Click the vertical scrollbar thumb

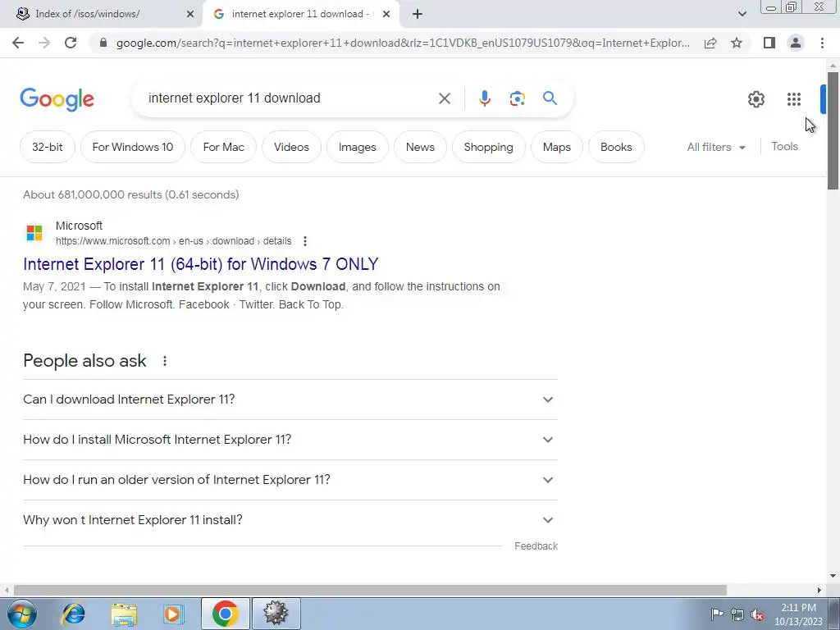point(833,130)
